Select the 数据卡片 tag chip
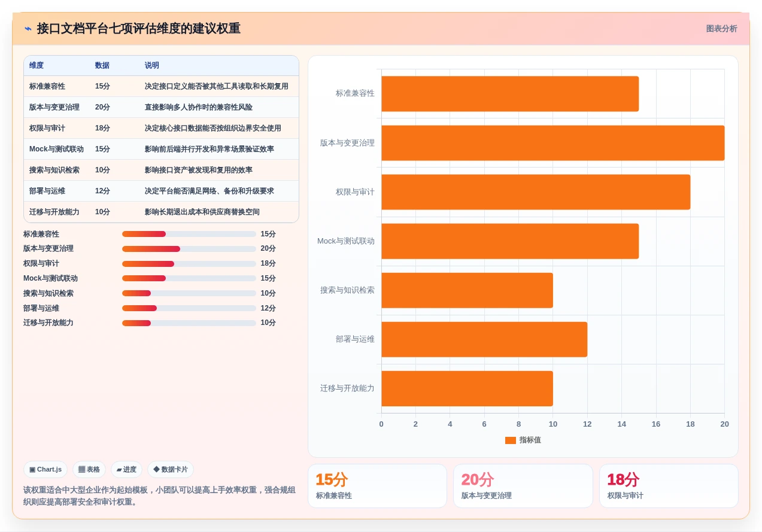Viewport: 762px width, 532px height. click(171, 470)
